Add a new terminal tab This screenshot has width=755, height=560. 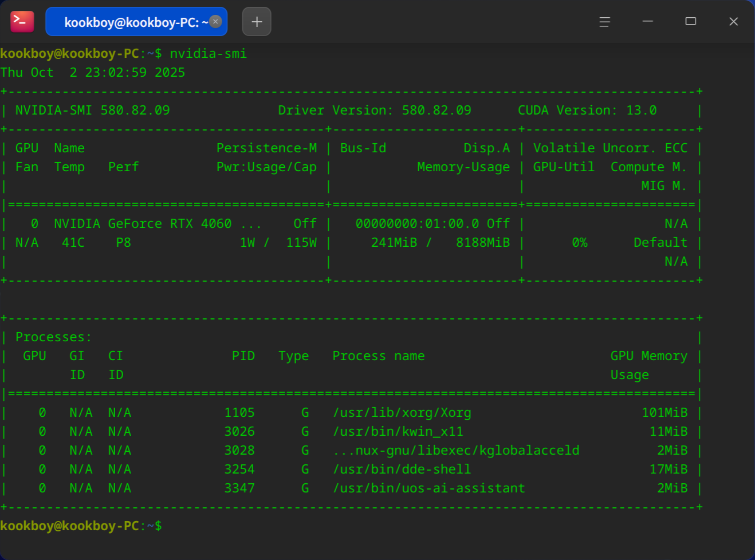click(x=257, y=22)
